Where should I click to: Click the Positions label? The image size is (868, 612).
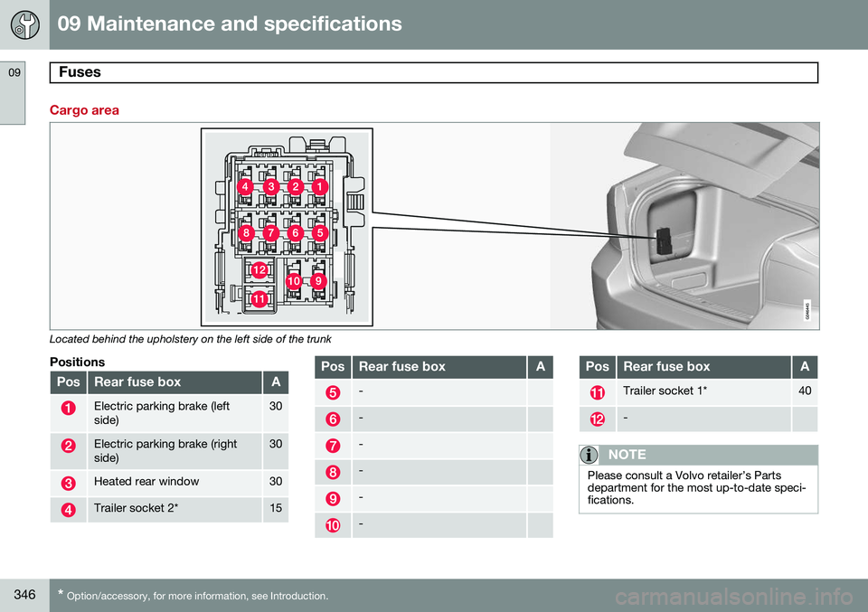coord(77,362)
